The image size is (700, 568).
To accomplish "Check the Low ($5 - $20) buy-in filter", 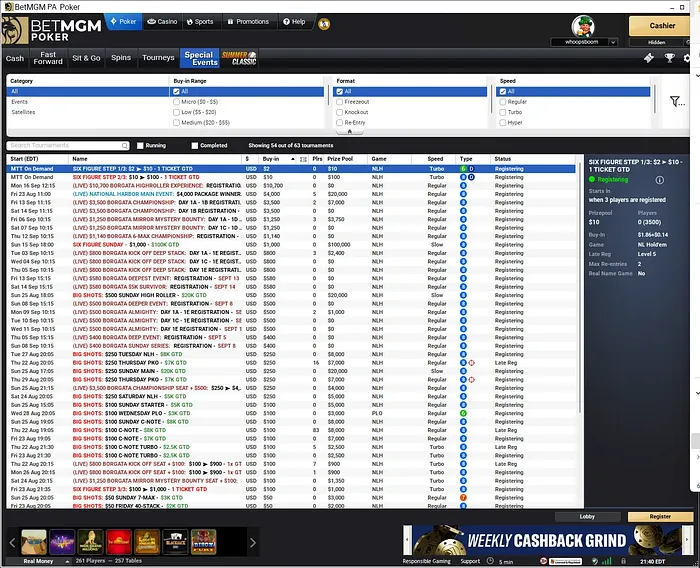I will 176,112.
